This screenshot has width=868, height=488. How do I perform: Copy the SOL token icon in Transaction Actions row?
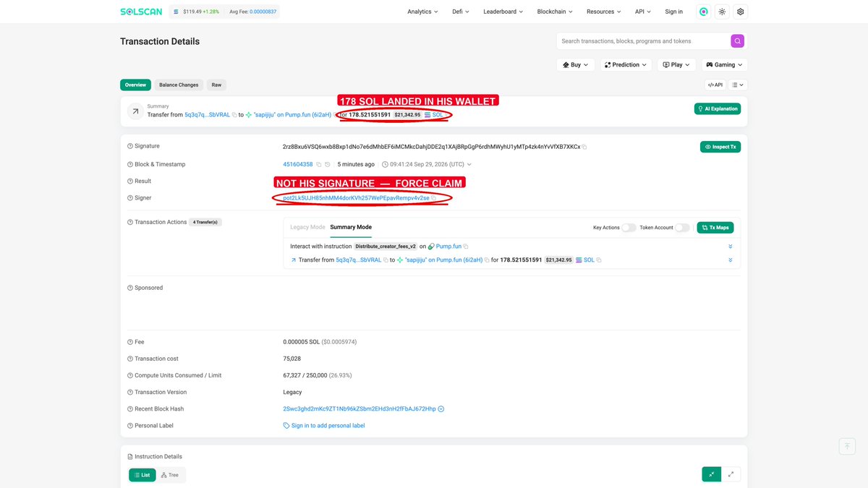(599, 260)
